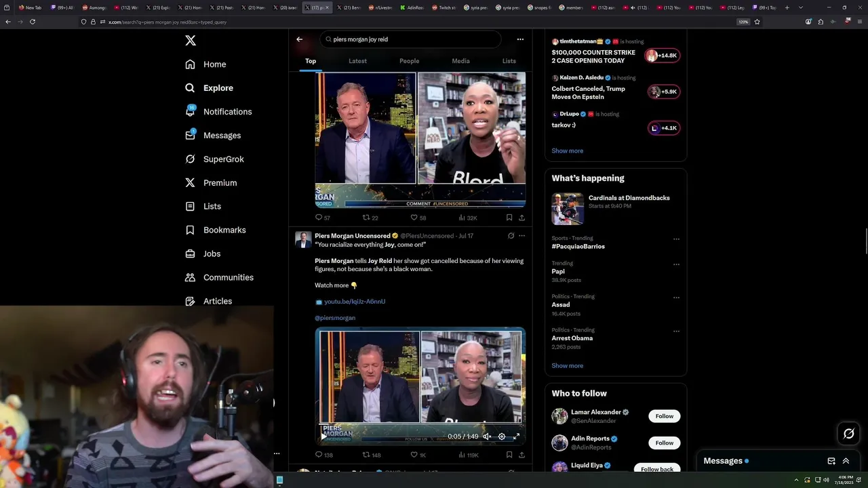Follow Lamar Alexander
This screenshot has width=868, height=488.
tap(665, 416)
